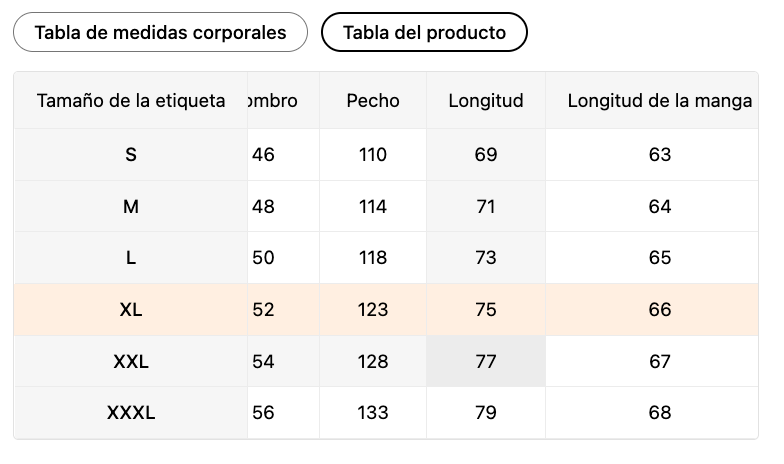Click the S Pecho cell showing 110

pos(373,155)
